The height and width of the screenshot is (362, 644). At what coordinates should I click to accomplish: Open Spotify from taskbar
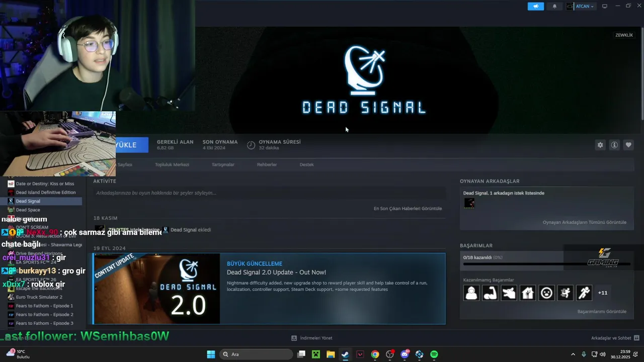tap(434, 354)
